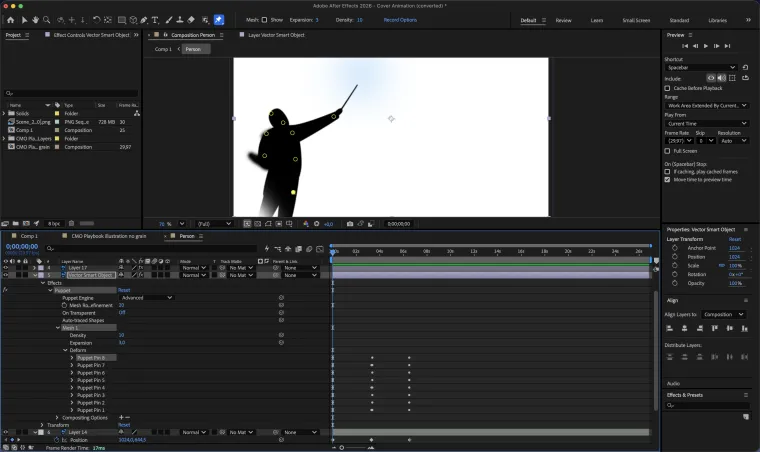Open the Play From Current Time dropdown
Viewport: 760px width, 452px height.
[x=707, y=124]
